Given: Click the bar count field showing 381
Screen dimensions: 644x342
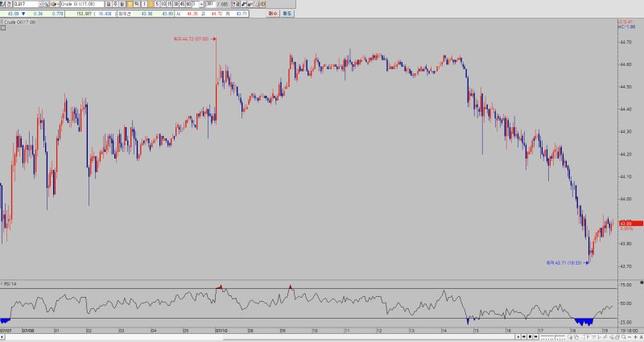Looking at the screenshot, I should (x=211, y=4).
